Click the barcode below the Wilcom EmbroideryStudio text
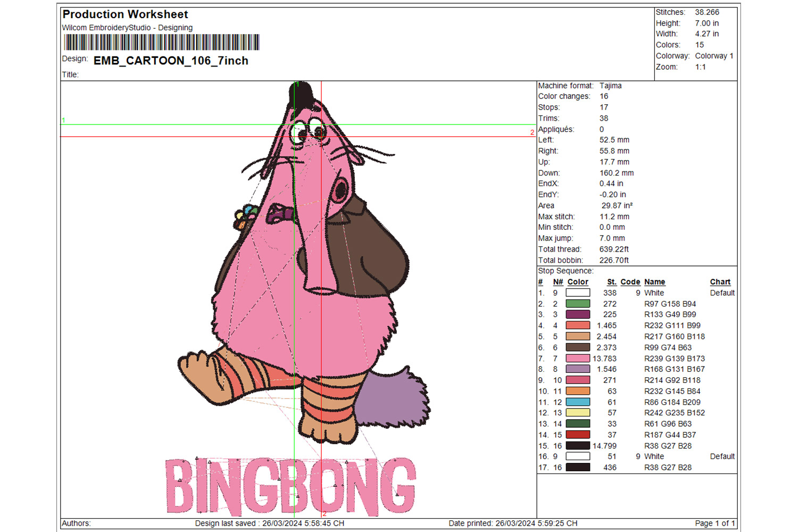The width and height of the screenshot is (799, 532). pos(161,43)
